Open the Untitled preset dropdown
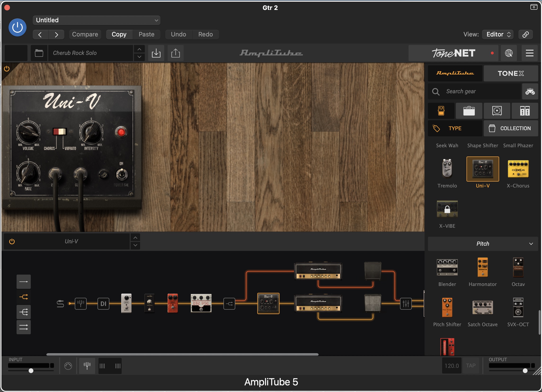 pos(96,20)
